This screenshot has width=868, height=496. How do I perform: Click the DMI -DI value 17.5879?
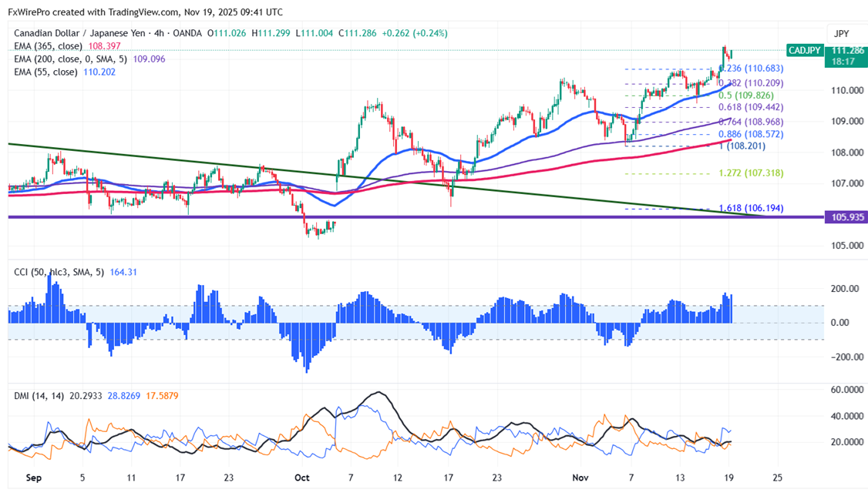click(162, 396)
